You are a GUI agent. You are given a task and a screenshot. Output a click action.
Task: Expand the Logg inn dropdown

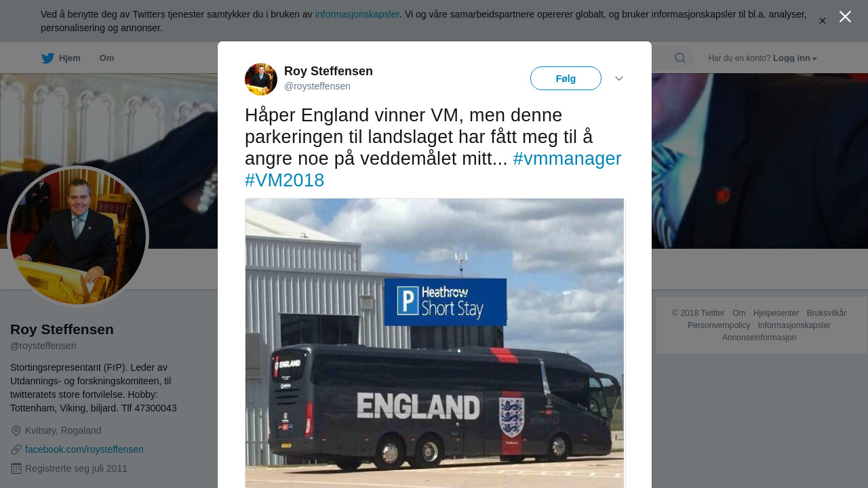coord(795,58)
